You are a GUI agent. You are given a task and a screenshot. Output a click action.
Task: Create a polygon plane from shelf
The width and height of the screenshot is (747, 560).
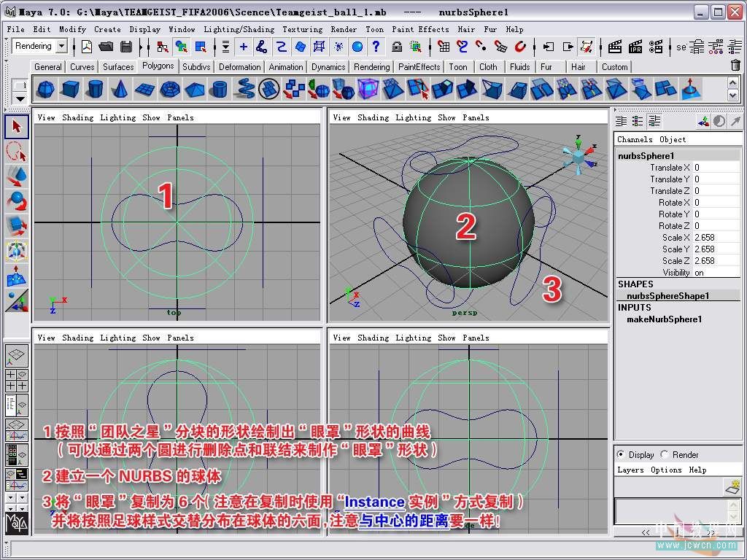[145, 89]
